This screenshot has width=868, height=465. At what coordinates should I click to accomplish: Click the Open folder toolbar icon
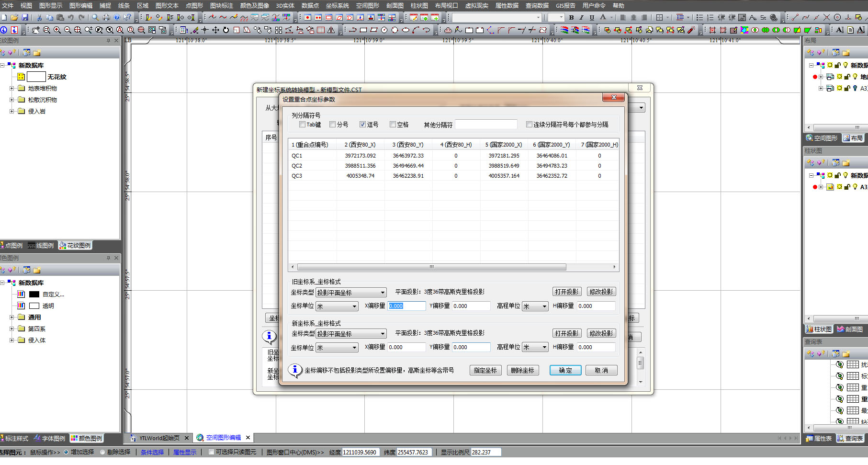pyautogui.click(x=14, y=17)
